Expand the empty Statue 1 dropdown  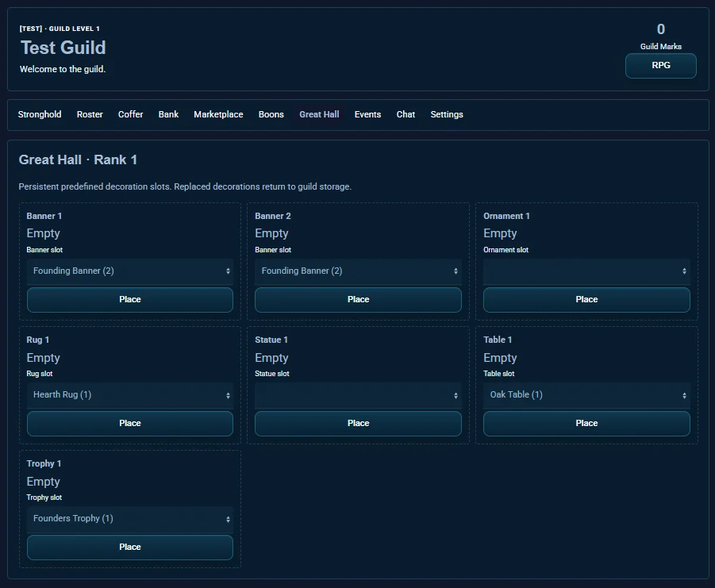coord(358,395)
